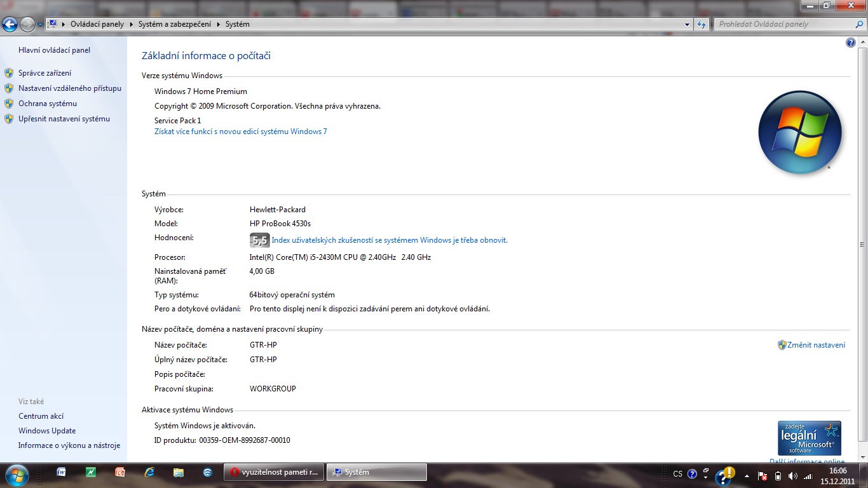The image size is (868, 488).
Task: Open the Index uživatelských zkušeností link
Action: 390,240
